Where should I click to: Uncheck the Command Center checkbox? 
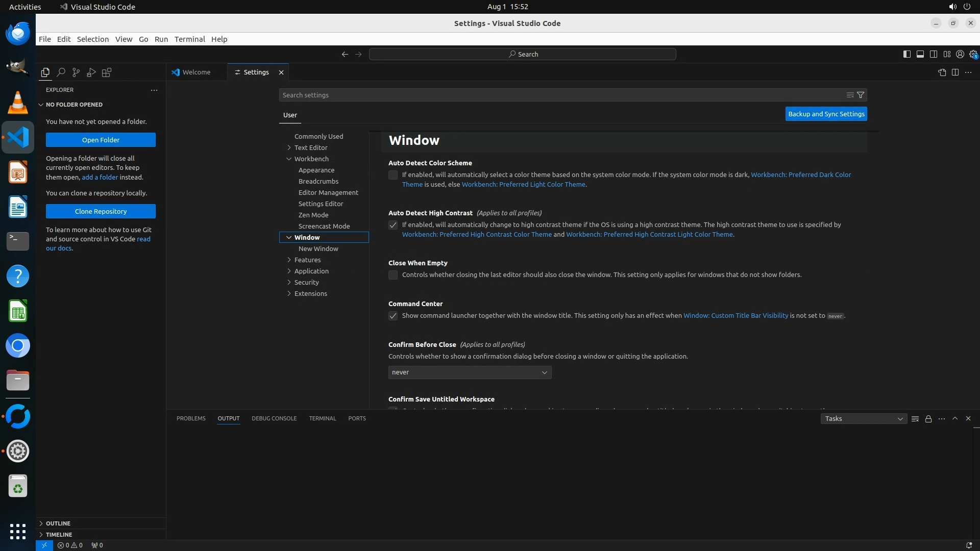click(x=393, y=316)
